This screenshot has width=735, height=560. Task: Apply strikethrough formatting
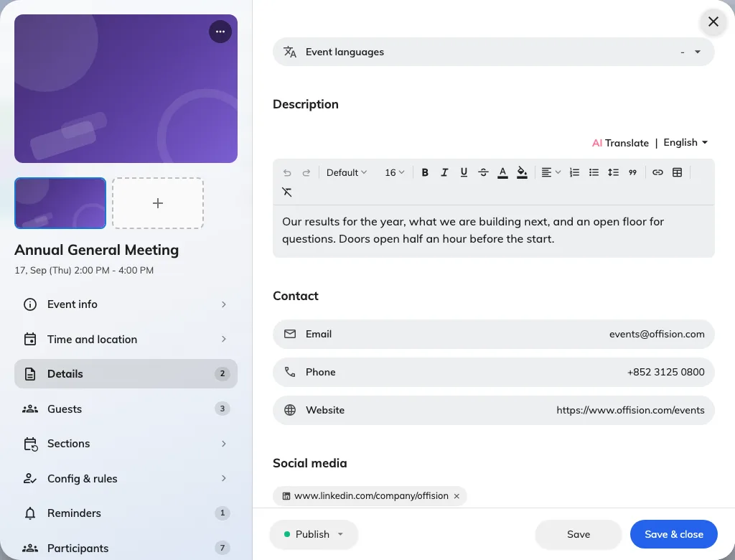click(483, 172)
